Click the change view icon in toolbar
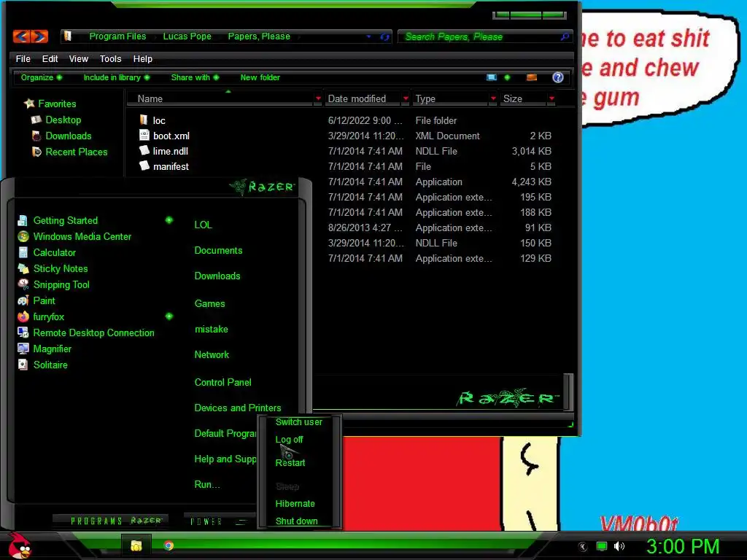This screenshot has width=747, height=560. [x=492, y=77]
